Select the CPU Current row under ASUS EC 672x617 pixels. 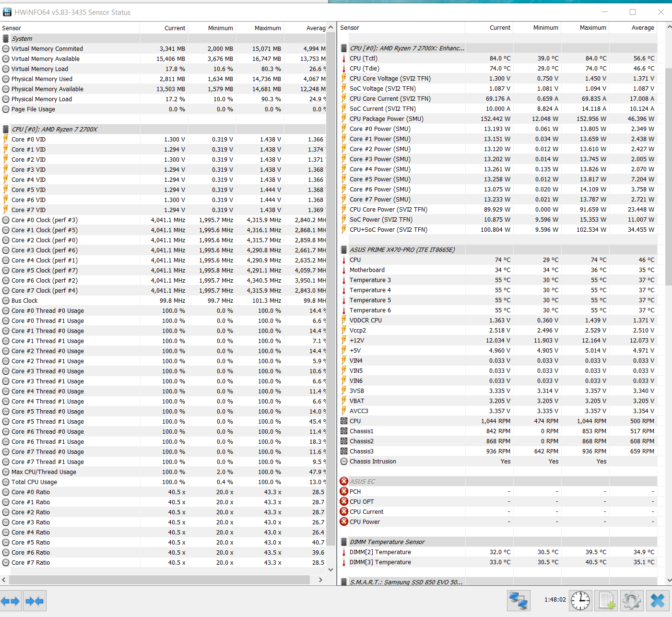tap(498, 511)
